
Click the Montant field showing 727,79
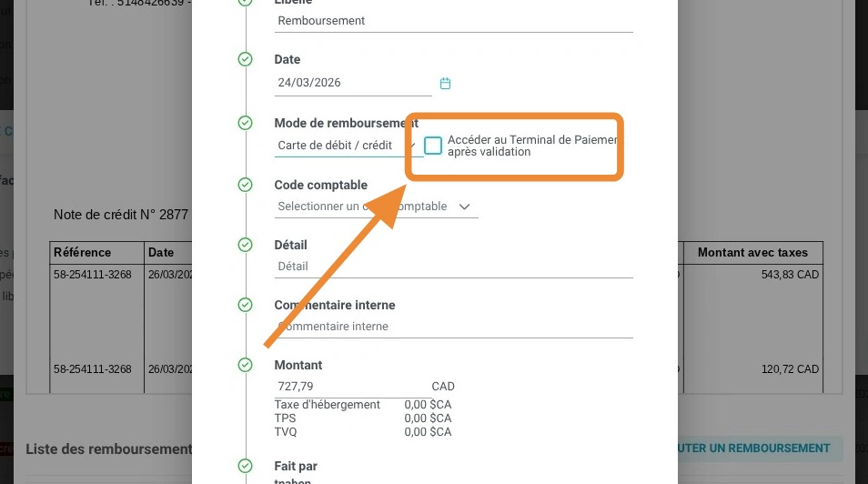tap(350, 387)
